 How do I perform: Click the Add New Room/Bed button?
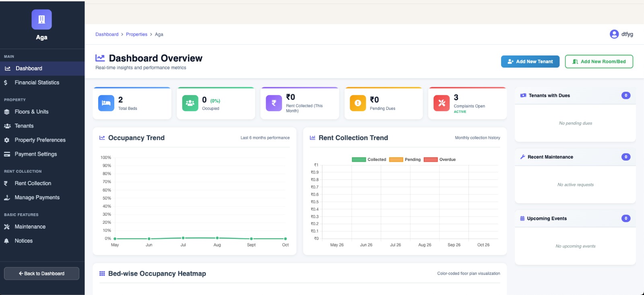click(x=599, y=62)
